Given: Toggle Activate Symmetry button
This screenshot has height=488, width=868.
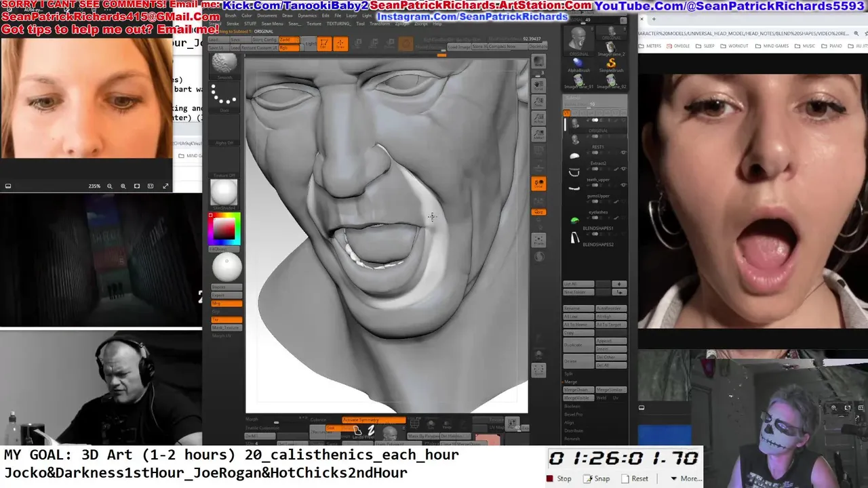Looking at the screenshot, I should (374, 420).
